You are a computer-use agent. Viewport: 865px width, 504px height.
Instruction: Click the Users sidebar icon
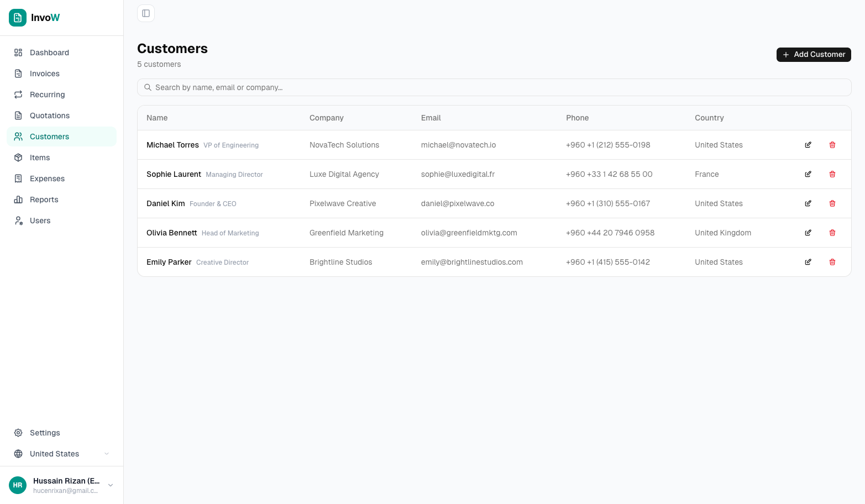[18, 221]
